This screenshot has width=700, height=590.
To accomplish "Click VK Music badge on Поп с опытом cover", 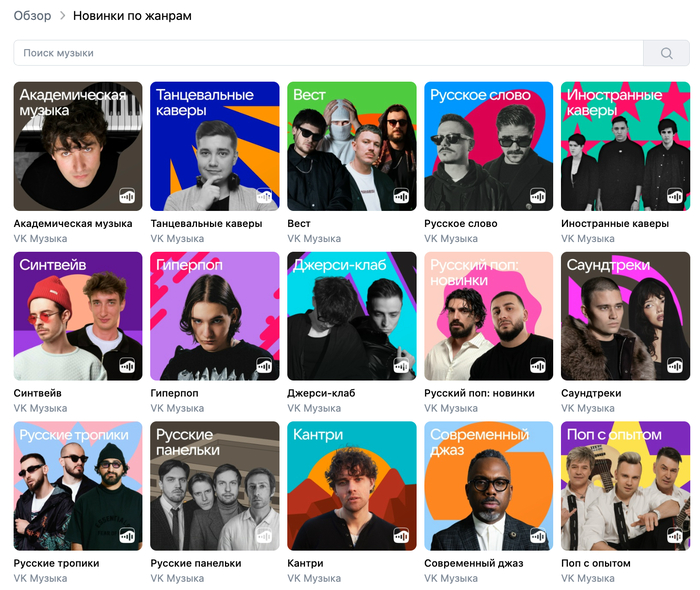I will pyautogui.click(x=675, y=536).
